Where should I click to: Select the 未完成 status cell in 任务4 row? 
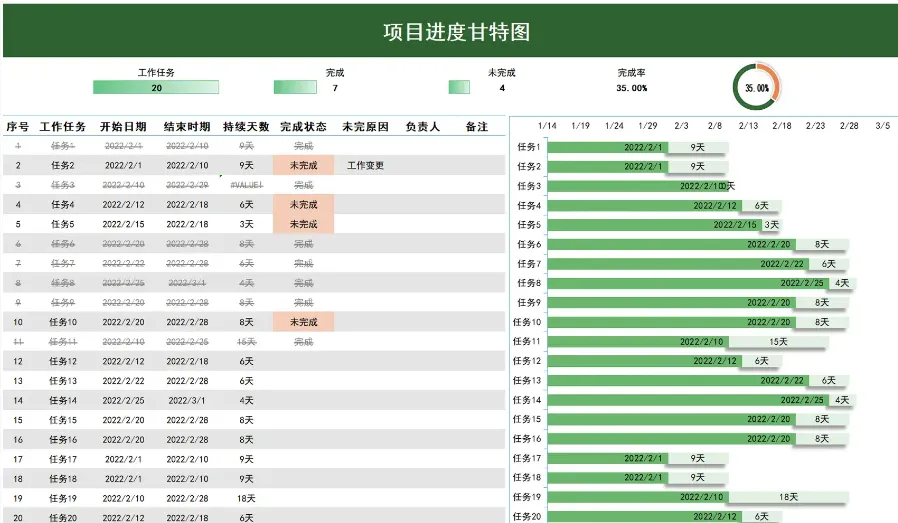pos(304,205)
